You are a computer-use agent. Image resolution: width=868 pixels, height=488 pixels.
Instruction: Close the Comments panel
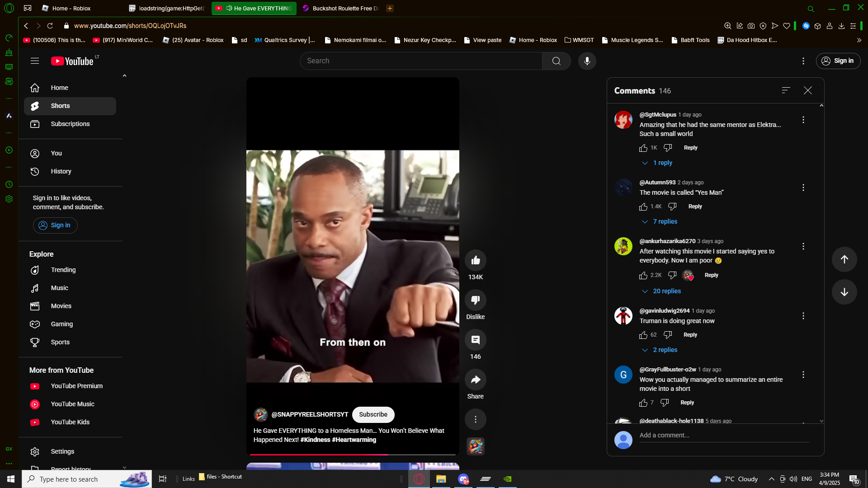(x=807, y=90)
